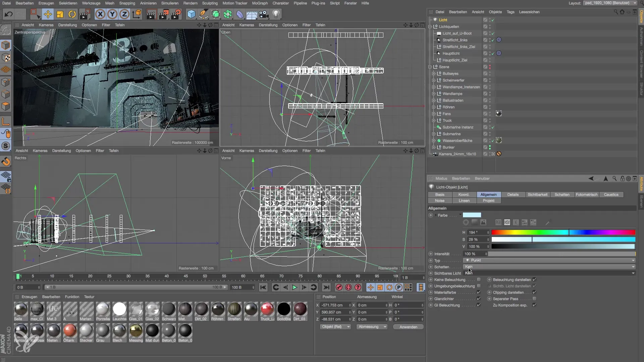Image resolution: width=644 pixels, height=362 pixels.
Task: Add a Cube primitive object
Action: [191, 14]
